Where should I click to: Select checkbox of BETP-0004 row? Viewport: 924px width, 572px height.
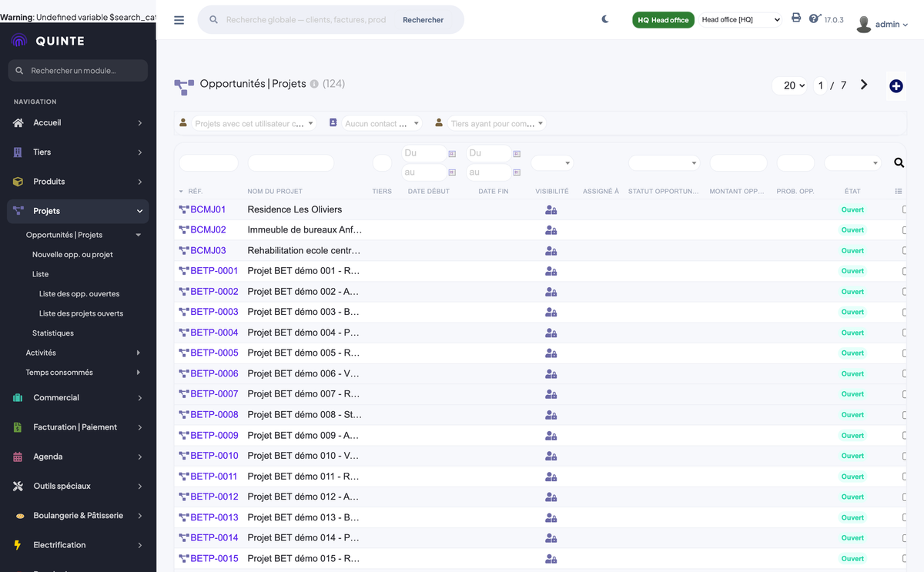906,333
